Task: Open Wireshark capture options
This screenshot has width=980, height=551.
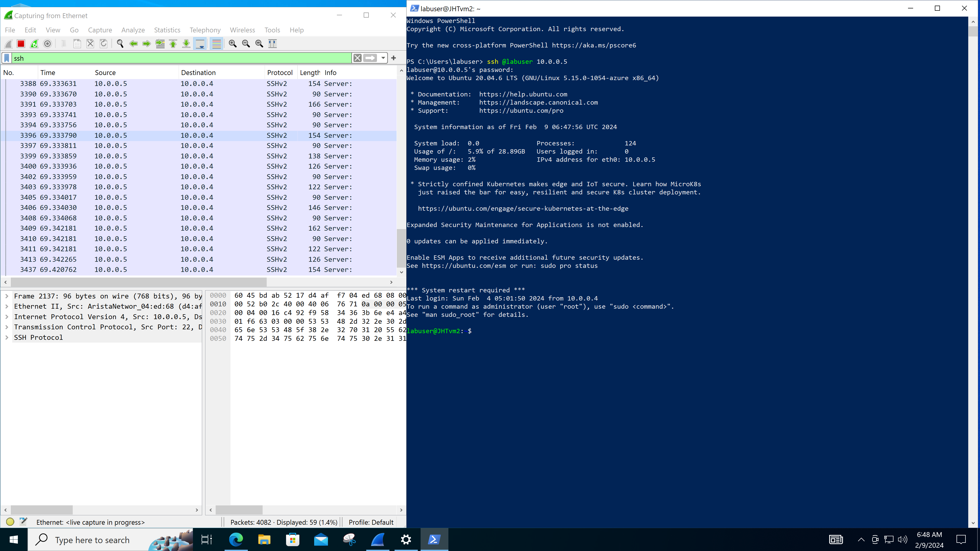Action: click(47, 44)
